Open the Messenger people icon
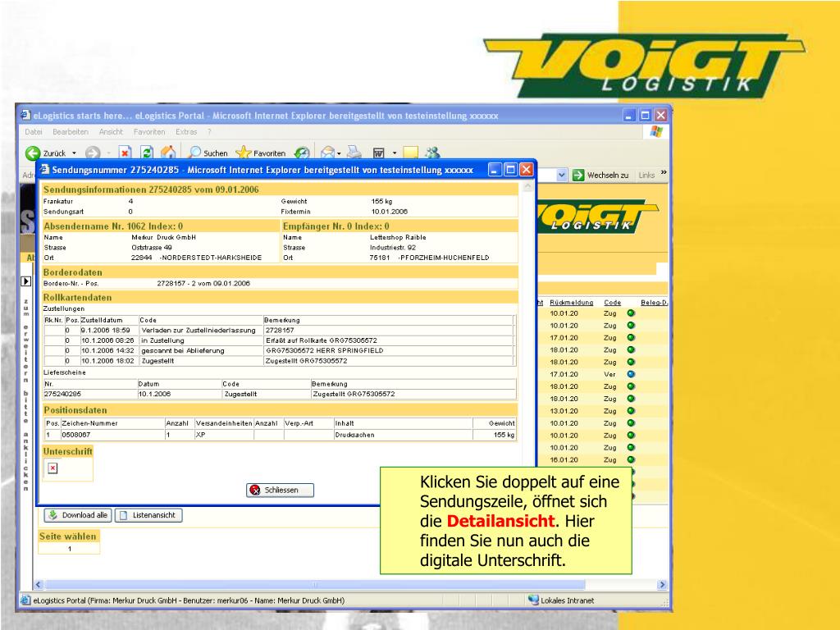 [432, 153]
